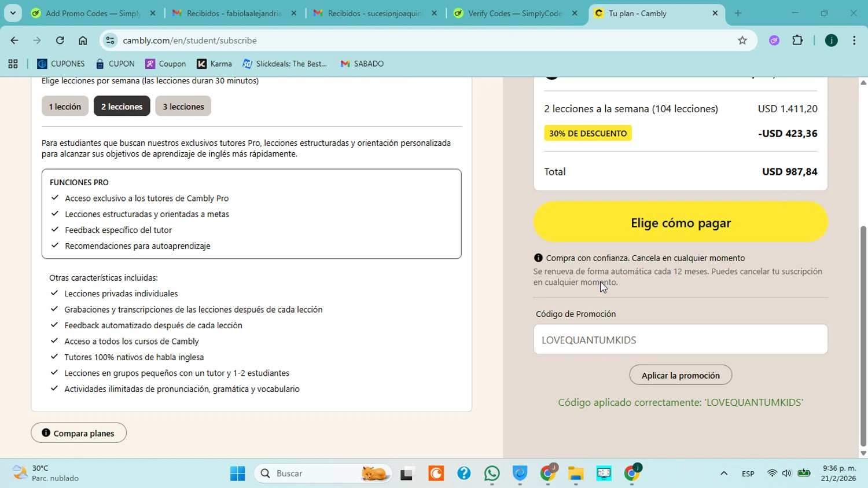Open the ESP language indicator
The image size is (868, 488).
pyautogui.click(x=748, y=474)
